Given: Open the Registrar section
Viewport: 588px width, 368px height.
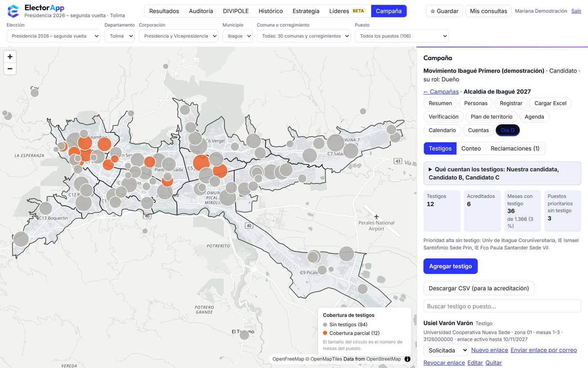Looking at the screenshot, I should 511,103.
